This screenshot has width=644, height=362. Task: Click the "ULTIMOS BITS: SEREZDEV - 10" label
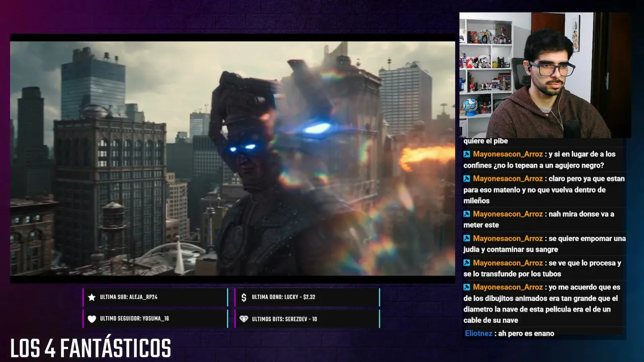(x=284, y=319)
